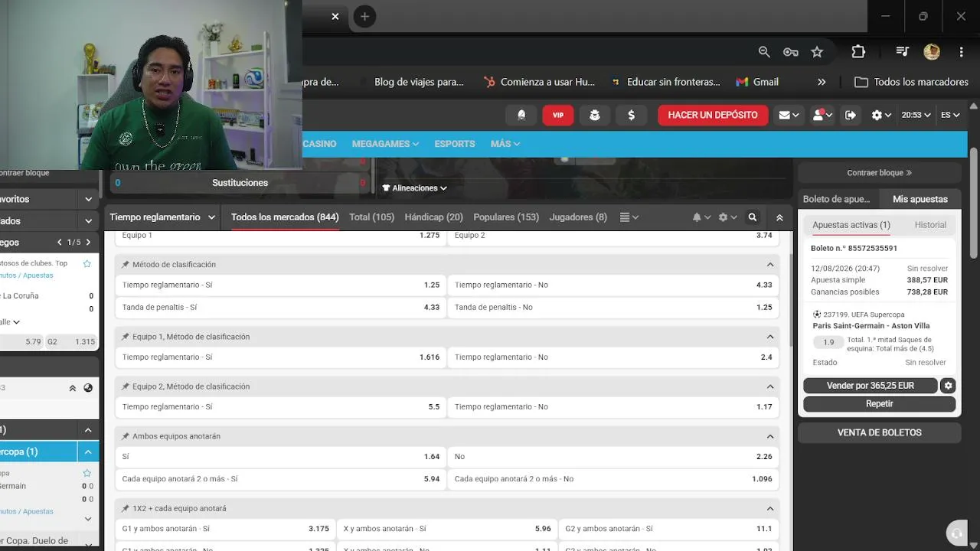Open the market list view options menu
980x551 pixels.
[x=629, y=217]
